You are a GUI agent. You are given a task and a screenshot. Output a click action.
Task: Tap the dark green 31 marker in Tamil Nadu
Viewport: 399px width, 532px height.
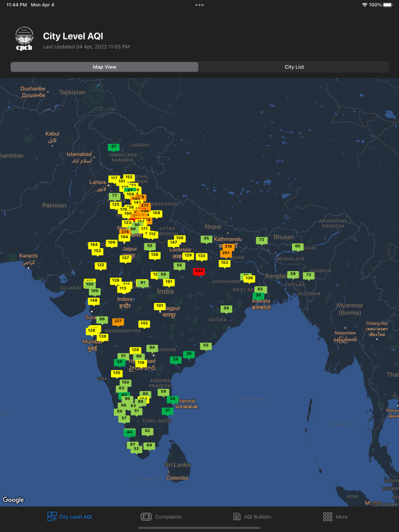[168, 411]
